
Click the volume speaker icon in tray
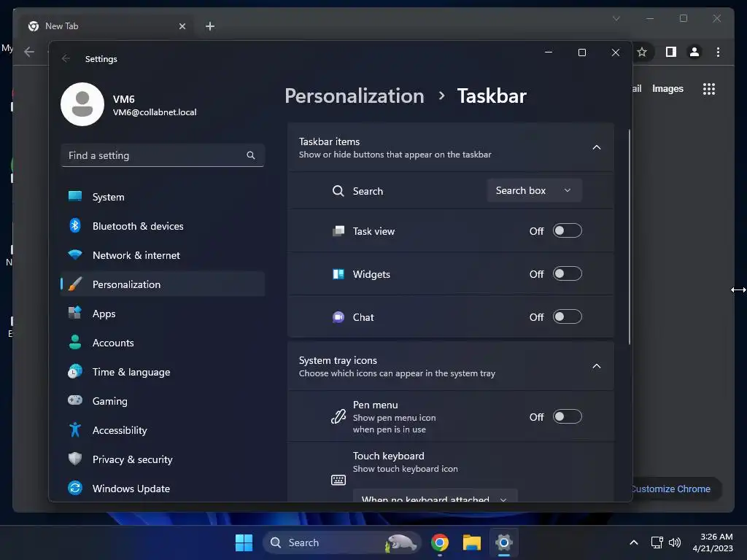pos(675,542)
